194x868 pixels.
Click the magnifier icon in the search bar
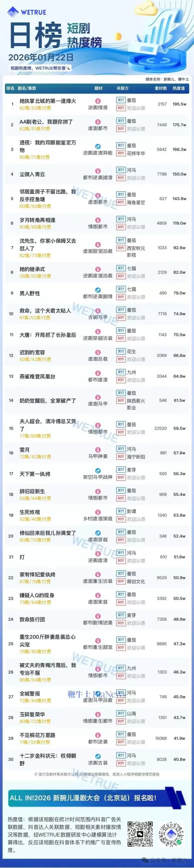(x=68, y=68)
